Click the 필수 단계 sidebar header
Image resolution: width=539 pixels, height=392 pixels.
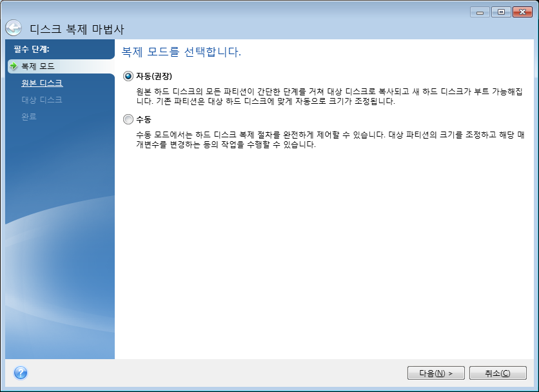32,49
